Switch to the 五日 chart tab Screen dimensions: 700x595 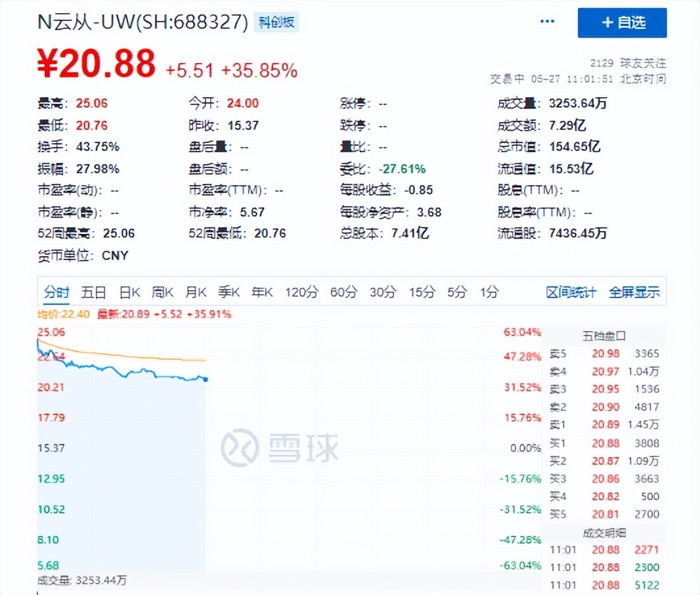point(93,292)
